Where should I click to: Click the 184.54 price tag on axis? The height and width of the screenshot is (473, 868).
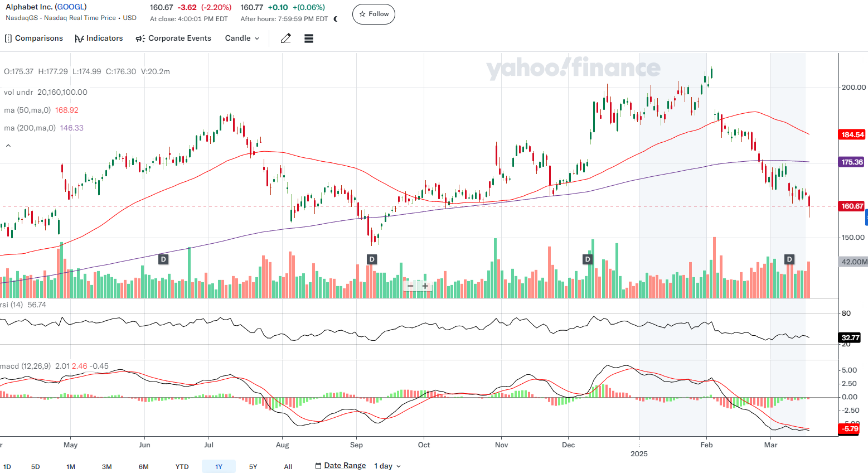pos(852,135)
